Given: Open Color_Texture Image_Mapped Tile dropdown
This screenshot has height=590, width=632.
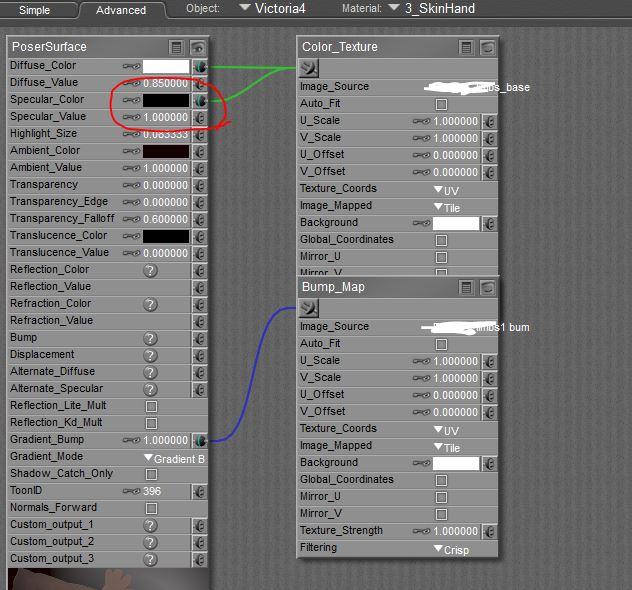Looking at the screenshot, I should [x=447, y=208].
